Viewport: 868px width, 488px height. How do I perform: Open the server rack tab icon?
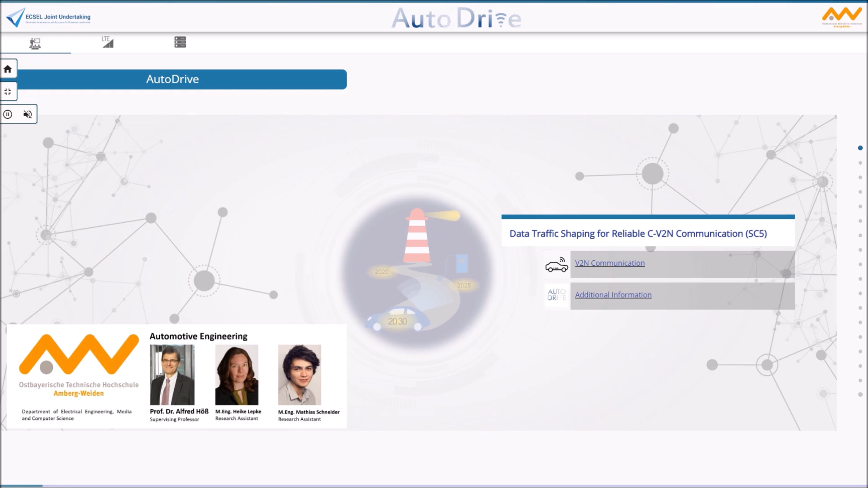point(180,42)
